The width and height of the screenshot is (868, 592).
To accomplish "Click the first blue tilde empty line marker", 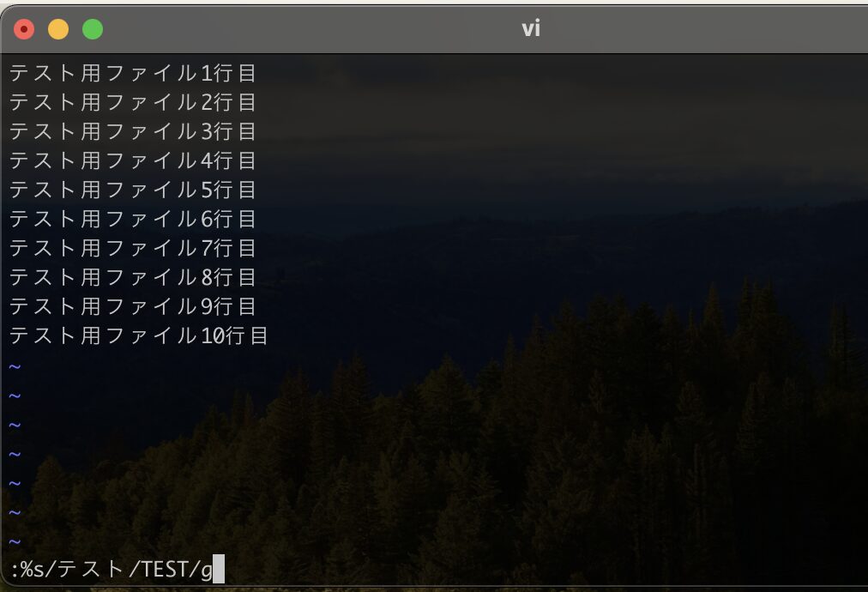I will click(x=15, y=366).
